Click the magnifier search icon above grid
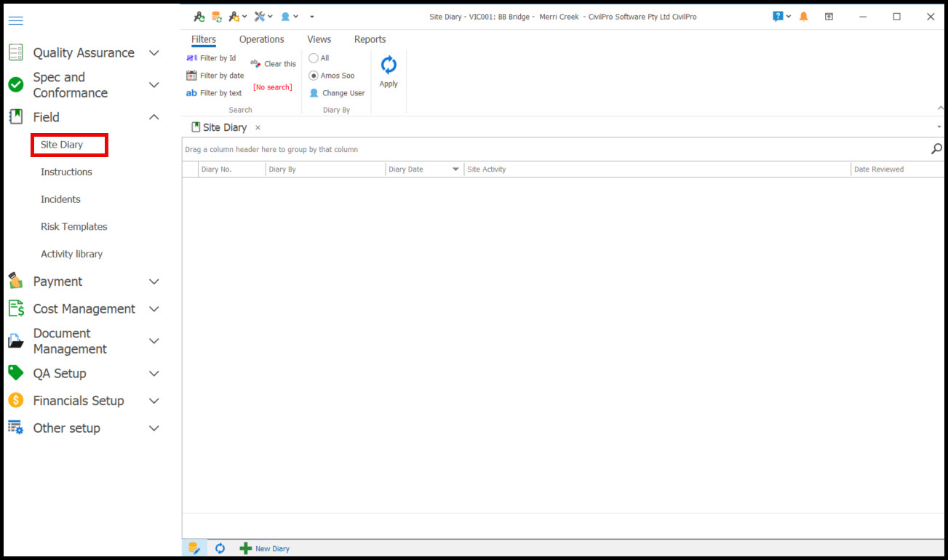 pos(936,149)
